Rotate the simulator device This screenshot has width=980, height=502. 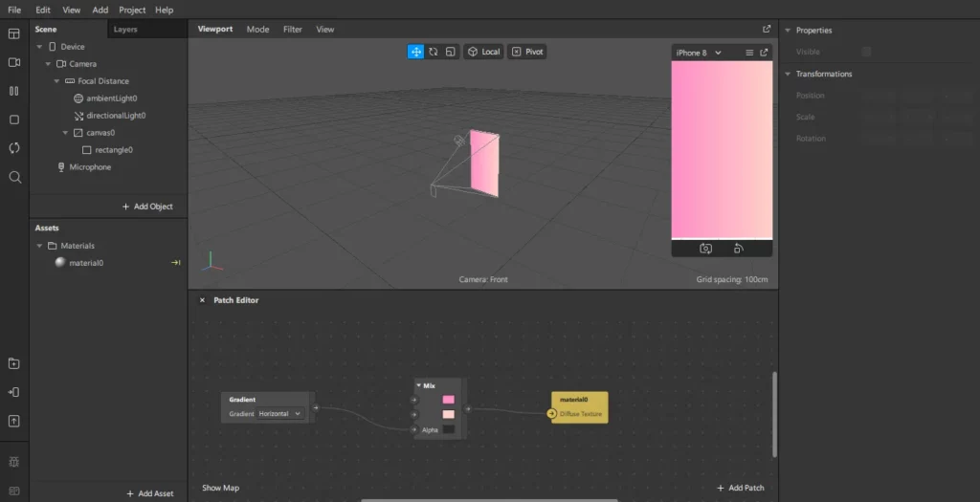pos(738,249)
